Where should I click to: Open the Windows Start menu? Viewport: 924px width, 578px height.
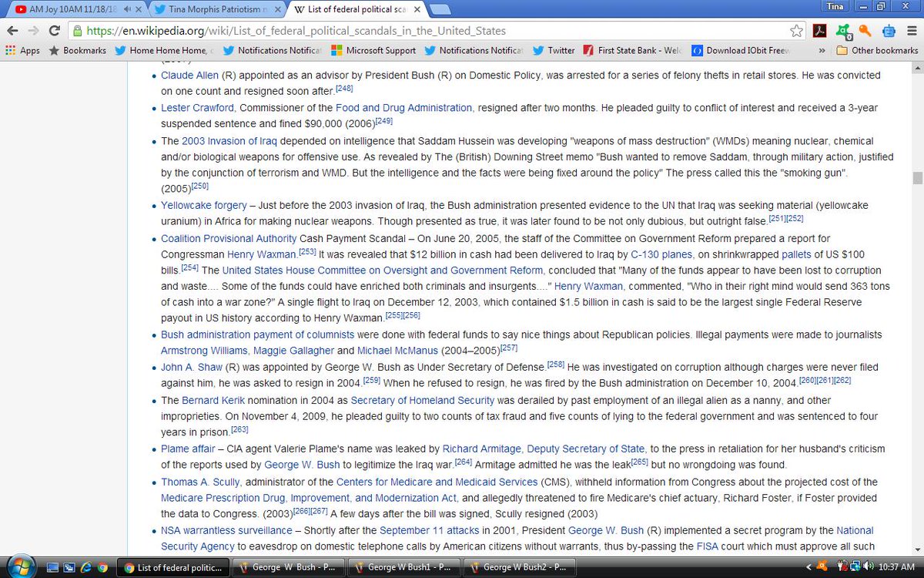click(21, 566)
